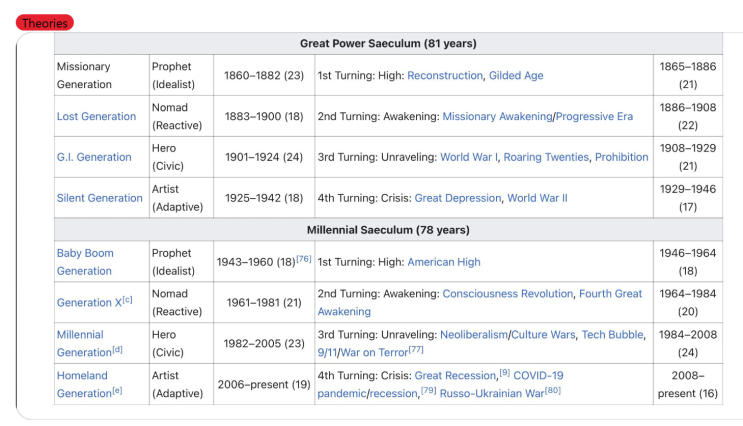Viewport: 743px width, 426px height.
Task: Open the Homeland Generation link
Action: click(x=84, y=384)
